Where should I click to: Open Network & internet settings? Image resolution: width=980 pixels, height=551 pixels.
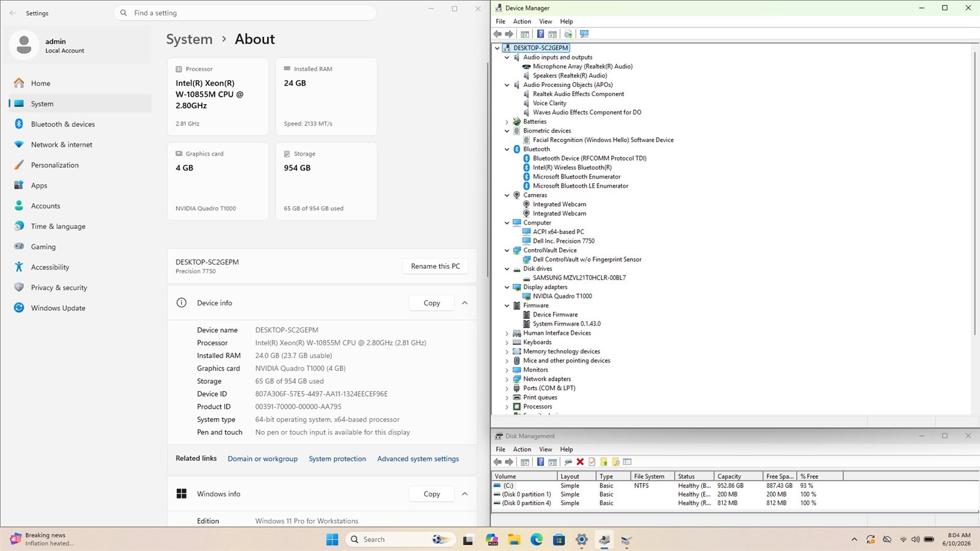(80, 144)
